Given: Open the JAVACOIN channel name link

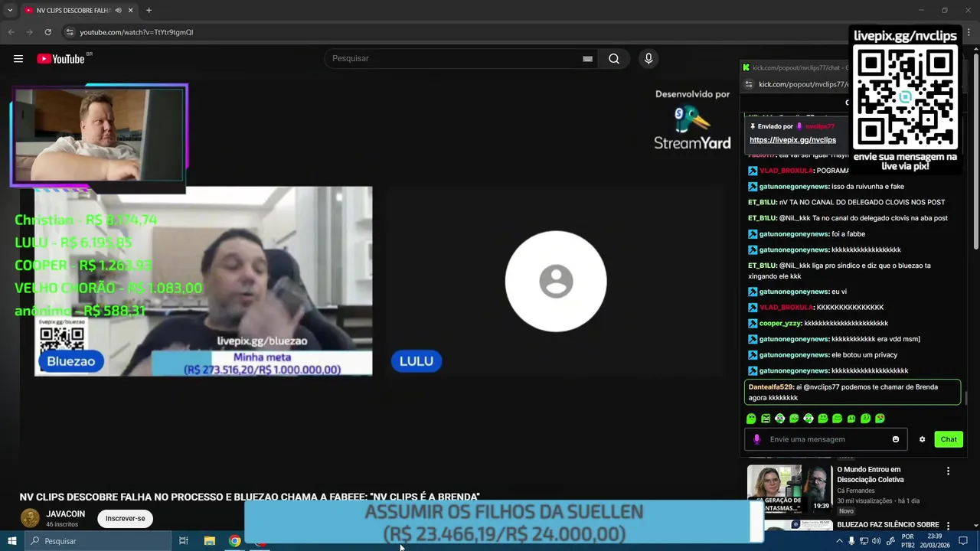Looking at the screenshot, I should tap(65, 514).
